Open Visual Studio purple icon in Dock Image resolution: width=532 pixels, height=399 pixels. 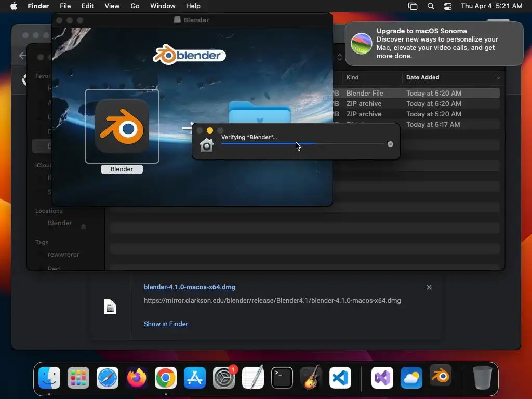tap(382, 378)
